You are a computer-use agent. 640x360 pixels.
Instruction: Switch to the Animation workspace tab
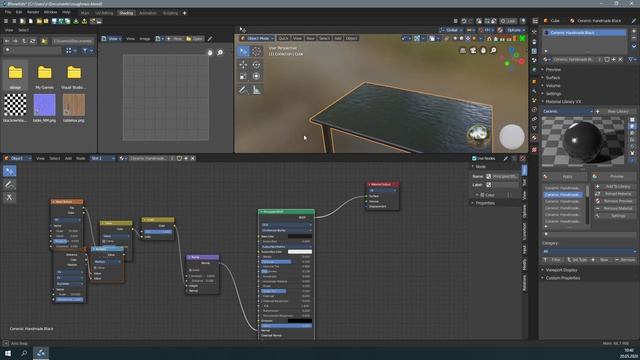(x=148, y=13)
